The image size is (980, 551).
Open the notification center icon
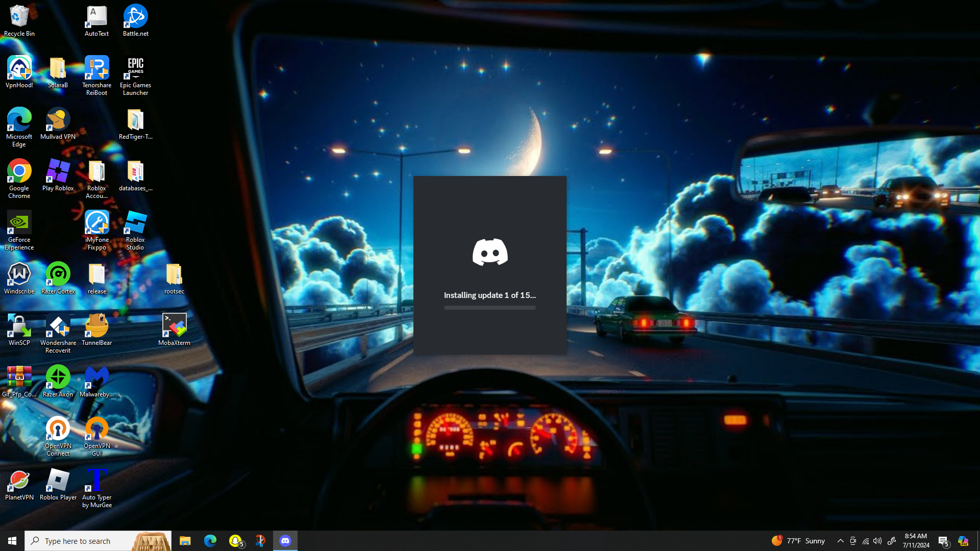pos(943,541)
